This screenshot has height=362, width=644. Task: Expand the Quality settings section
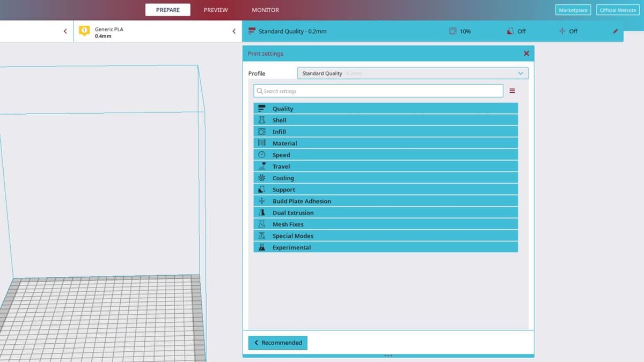(x=386, y=108)
